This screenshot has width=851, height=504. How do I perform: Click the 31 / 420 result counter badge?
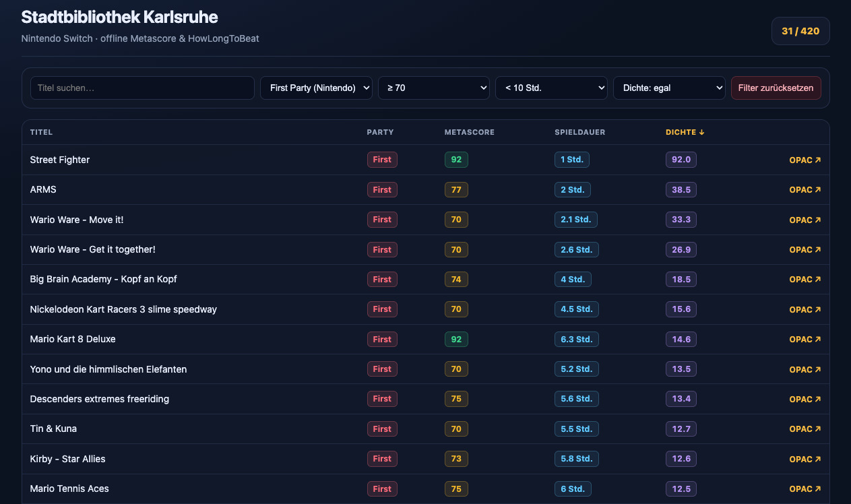pos(800,31)
